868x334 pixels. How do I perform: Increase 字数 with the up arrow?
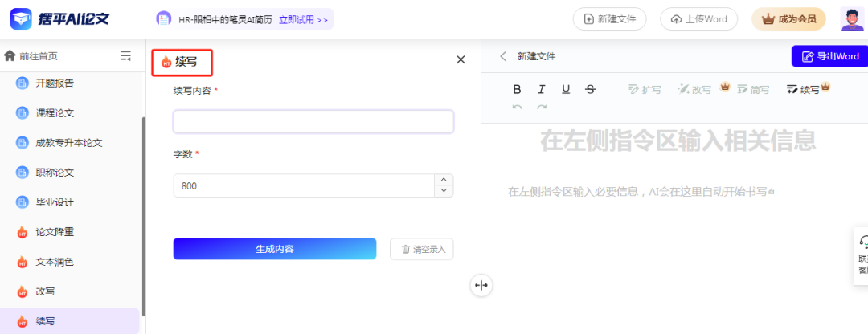[x=444, y=181]
